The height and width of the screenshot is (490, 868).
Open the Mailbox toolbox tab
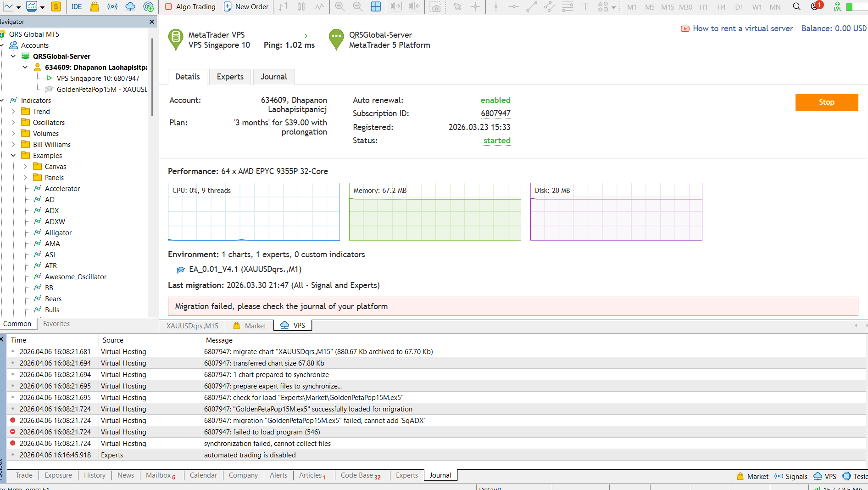(161, 475)
